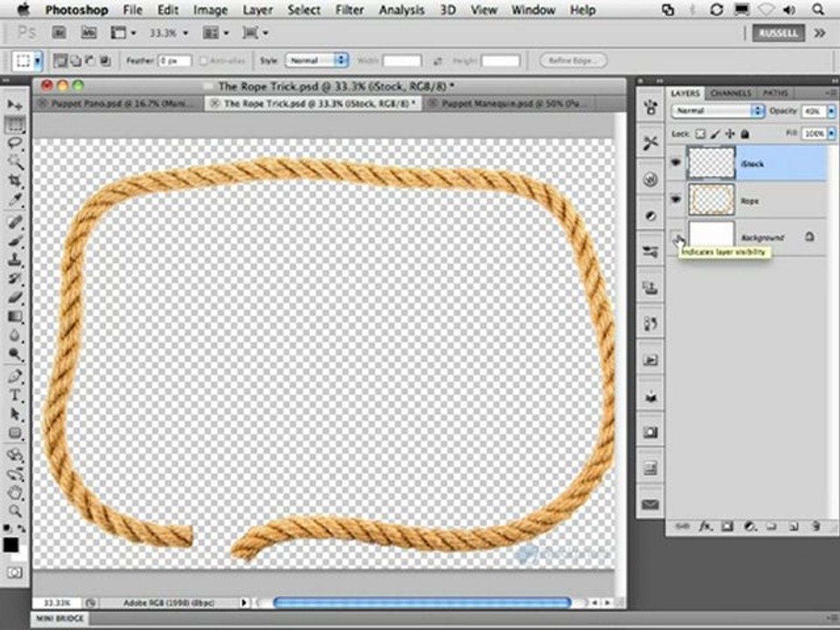This screenshot has width=840, height=630.
Task: Select the iStock layer thumbnail
Action: 712,163
